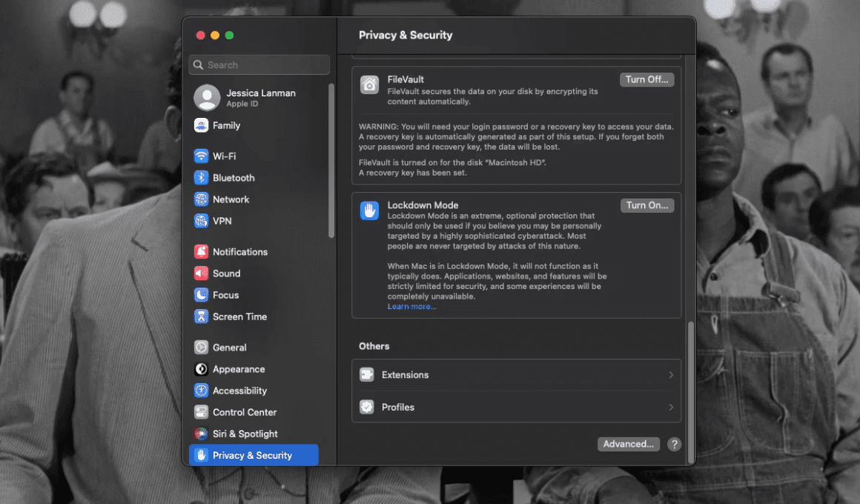This screenshot has height=504, width=860.
Task: Open the Siri & Spotlight icon
Action: tap(202, 434)
